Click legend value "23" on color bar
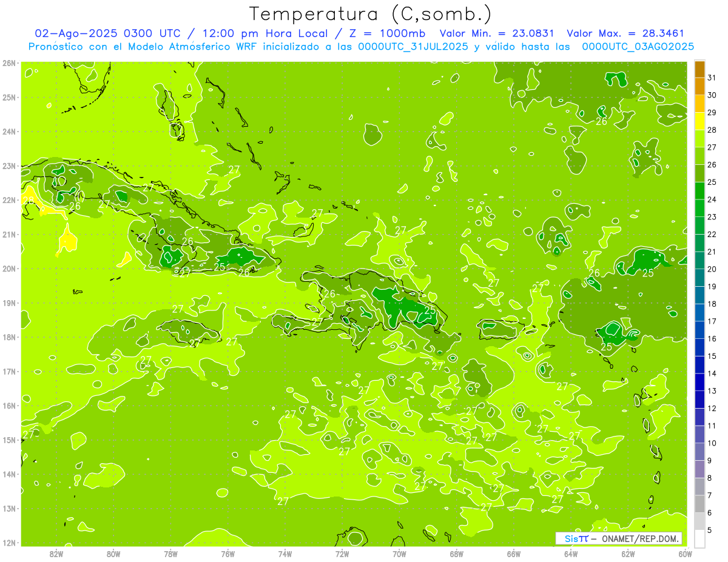 coord(712,217)
